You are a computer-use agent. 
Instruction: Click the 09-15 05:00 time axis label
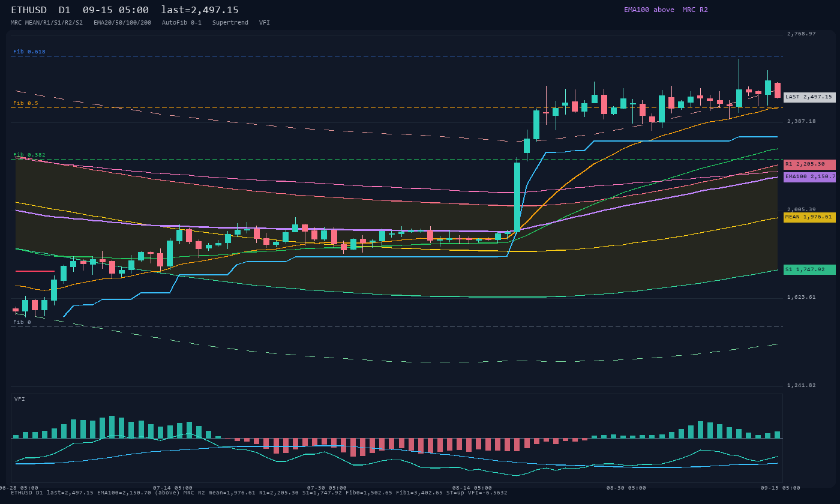point(781,488)
